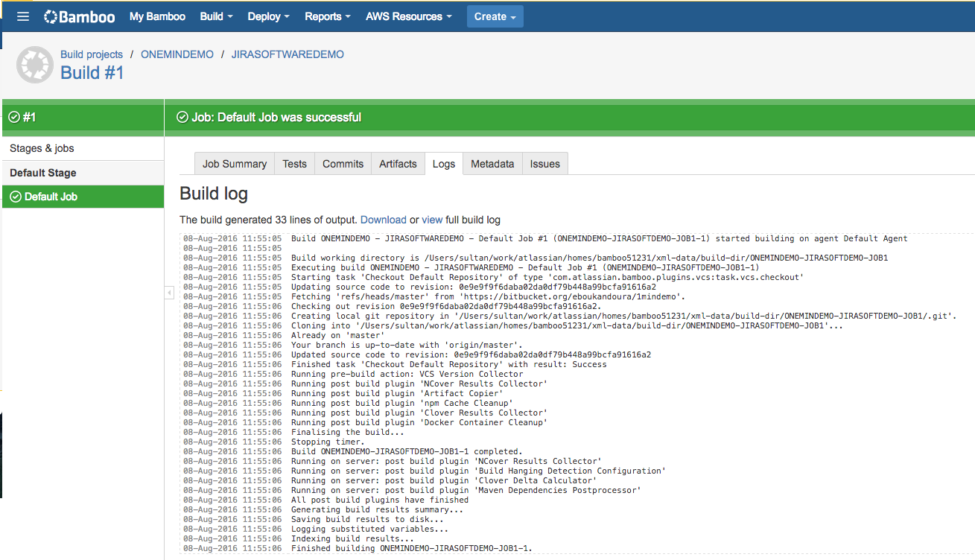Open the Artifacts tab
This screenshot has height=560, width=975.
click(398, 164)
